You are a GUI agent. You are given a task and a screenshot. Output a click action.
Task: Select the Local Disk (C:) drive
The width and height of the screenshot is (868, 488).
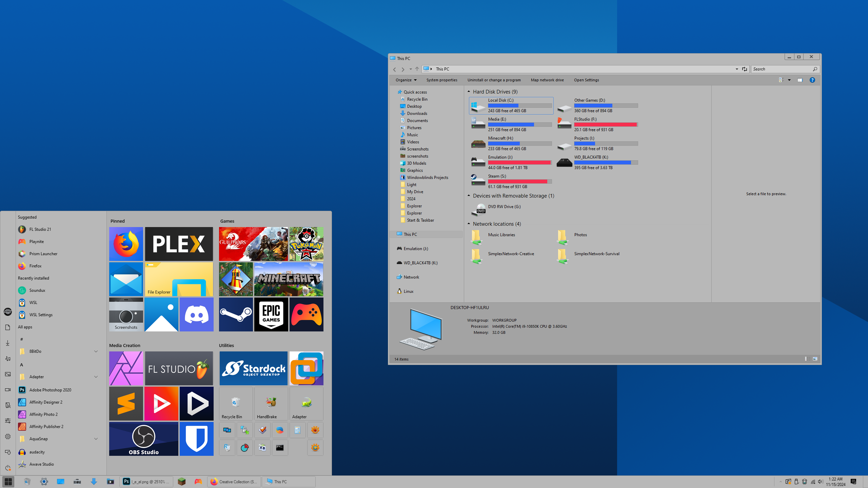coord(511,105)
